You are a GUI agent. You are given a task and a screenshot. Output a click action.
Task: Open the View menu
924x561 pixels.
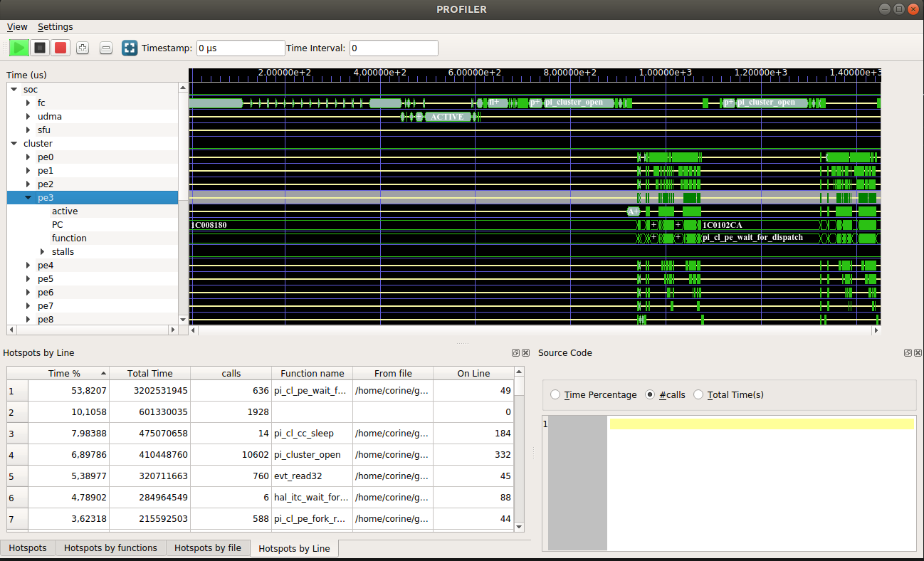(17, 27)
